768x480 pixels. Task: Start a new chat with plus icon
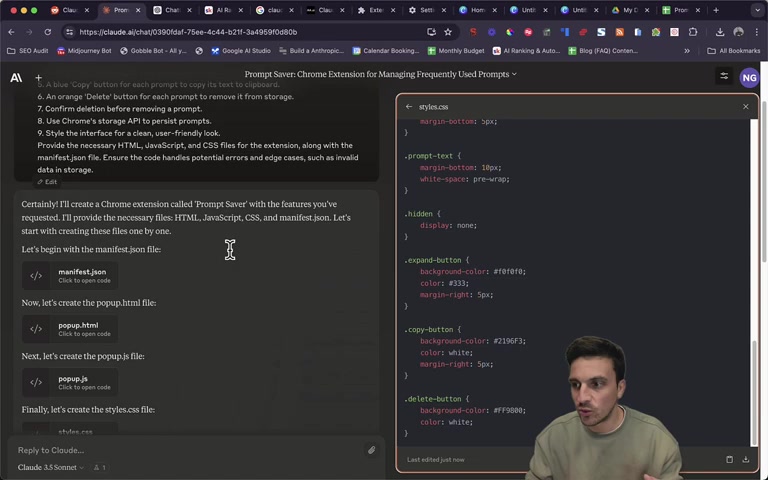[x=39, y=77]
